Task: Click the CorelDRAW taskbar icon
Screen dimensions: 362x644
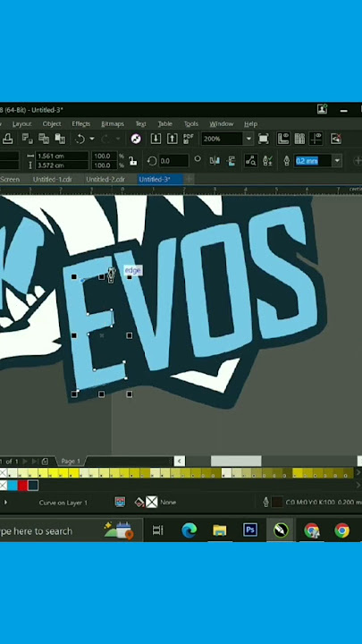Action: pos(282,530)
